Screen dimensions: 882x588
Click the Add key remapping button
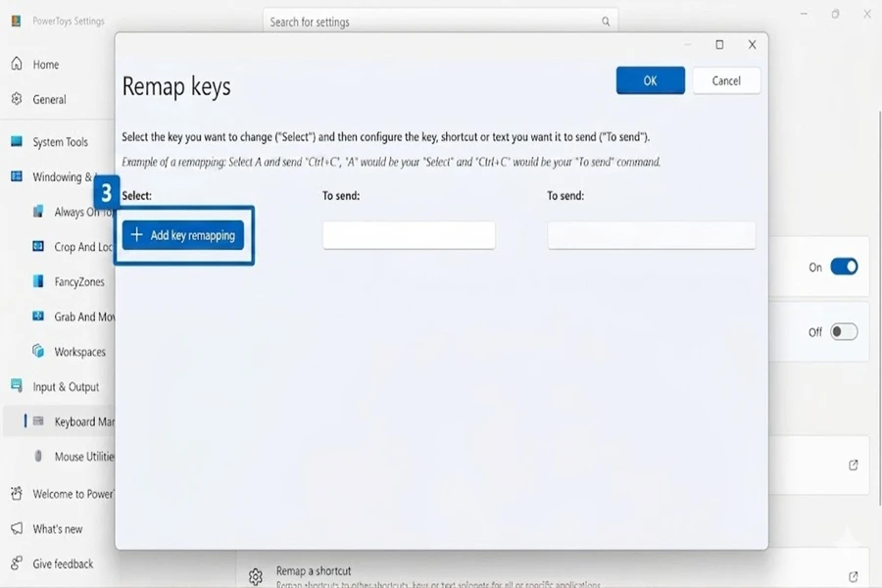(183, 235)
